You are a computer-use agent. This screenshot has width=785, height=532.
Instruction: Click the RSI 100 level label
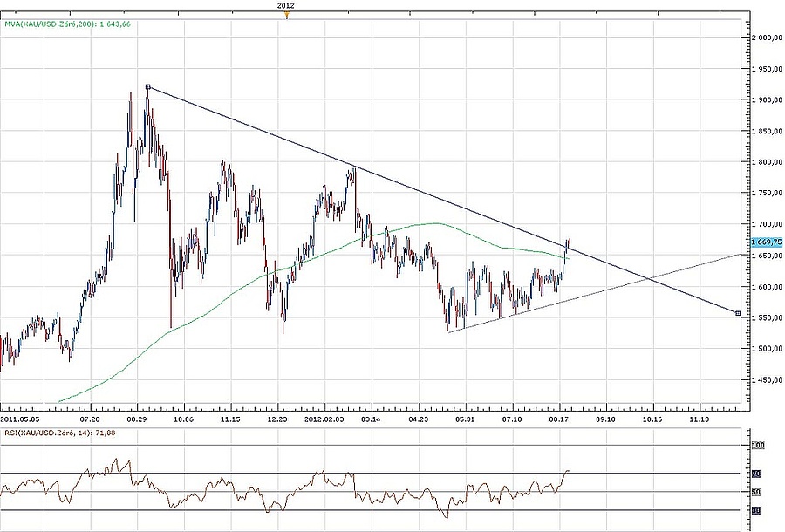[759, 445]
